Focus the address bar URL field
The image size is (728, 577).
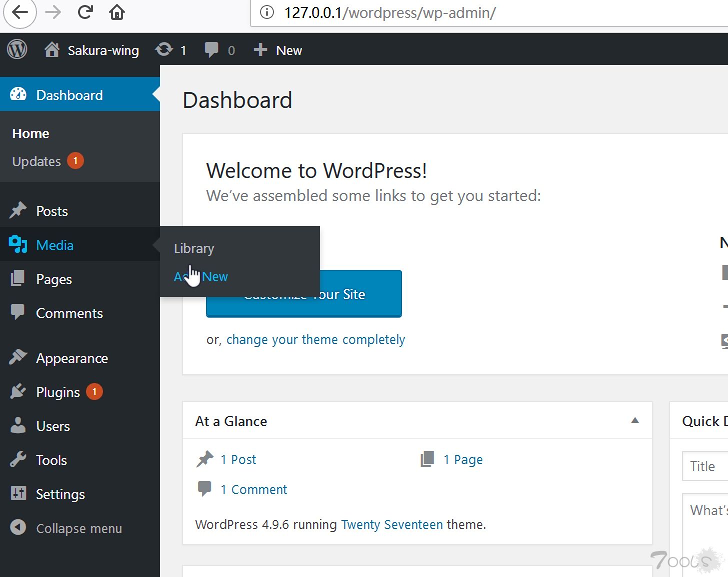pos(489,12)
